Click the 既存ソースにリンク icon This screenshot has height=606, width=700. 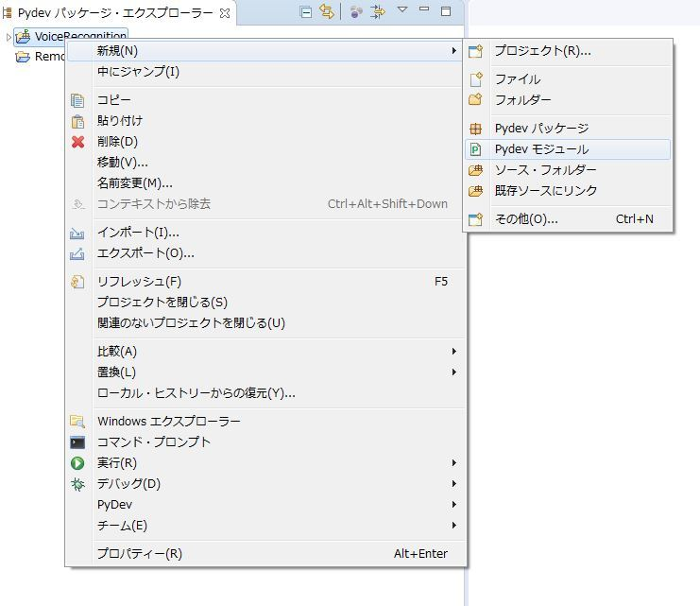(475, 191)
